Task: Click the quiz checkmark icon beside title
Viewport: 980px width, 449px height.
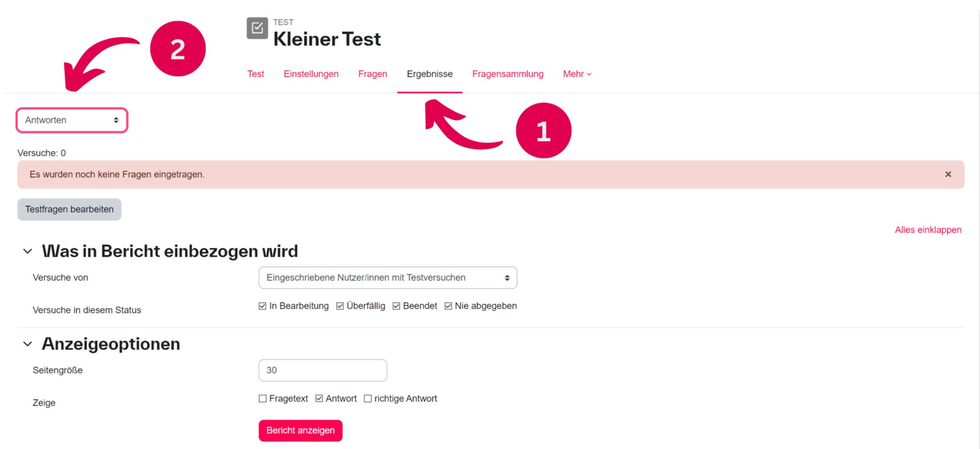Action: (257, 28)
